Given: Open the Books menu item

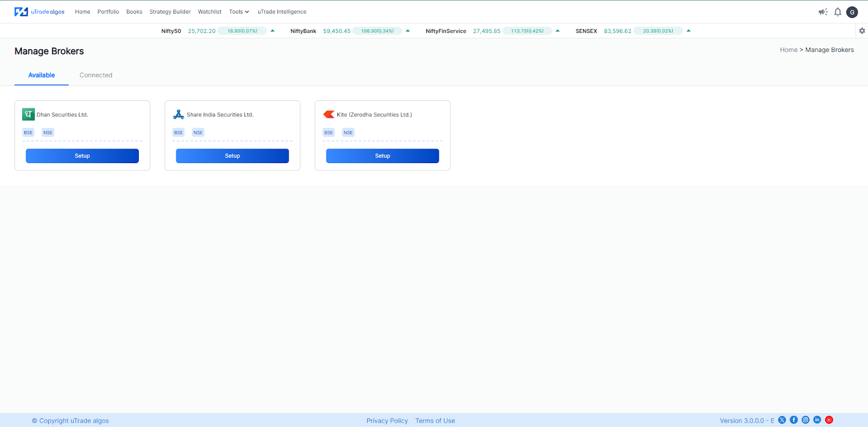Looking at the screenshot, I should (x=134, y=12).
